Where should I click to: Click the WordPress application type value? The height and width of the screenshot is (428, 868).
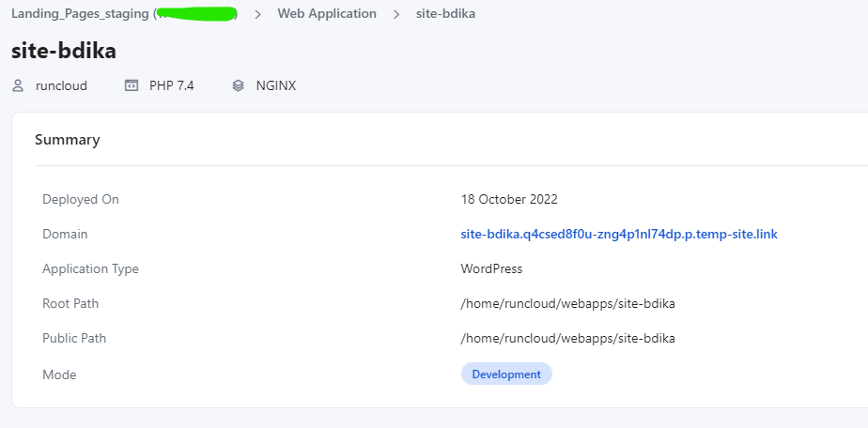491,268
